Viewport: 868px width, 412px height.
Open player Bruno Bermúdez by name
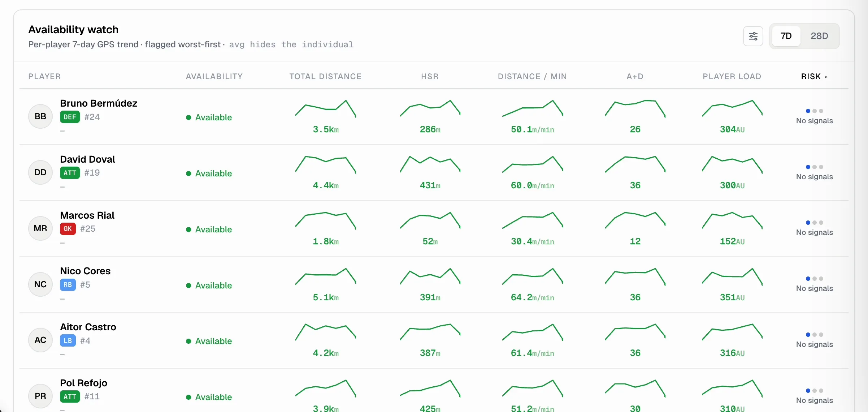point(99,103)
